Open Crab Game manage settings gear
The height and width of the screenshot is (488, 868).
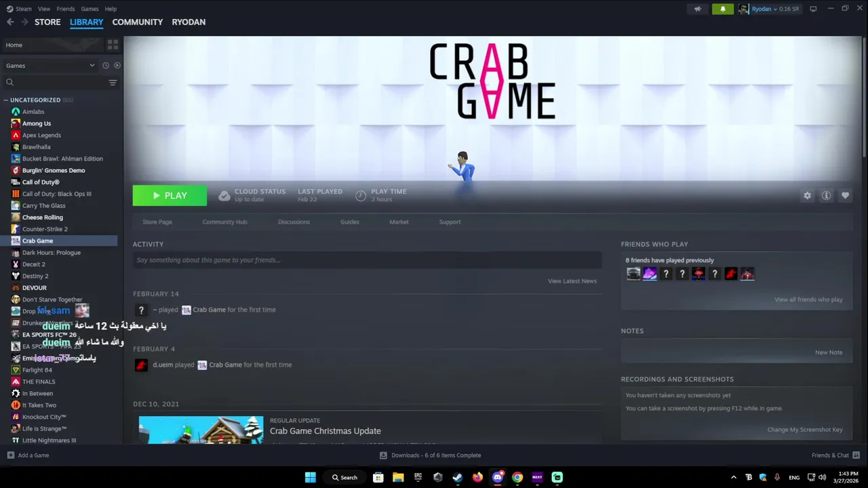(x=807, y=195)
